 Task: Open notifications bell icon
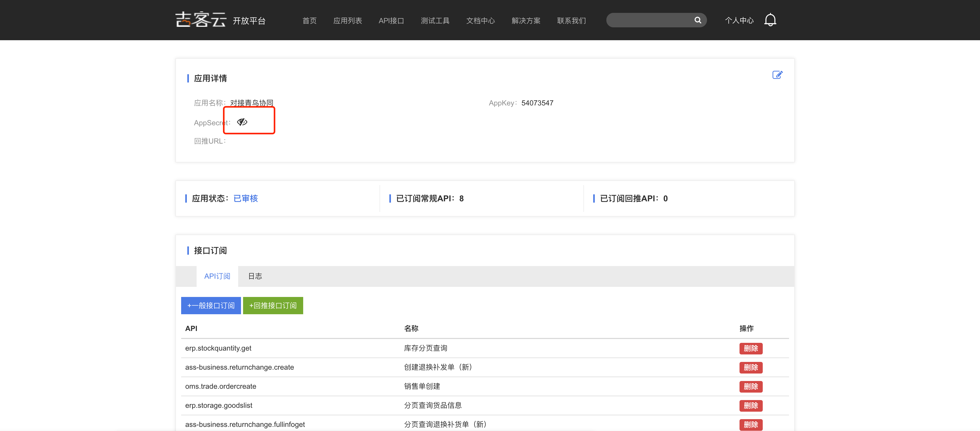pos(770,20)
